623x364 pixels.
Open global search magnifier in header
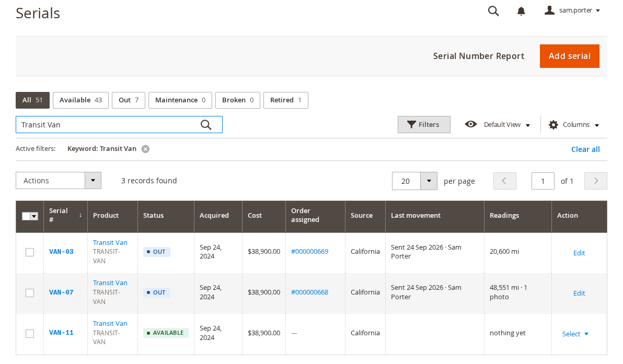coord(493,11)
